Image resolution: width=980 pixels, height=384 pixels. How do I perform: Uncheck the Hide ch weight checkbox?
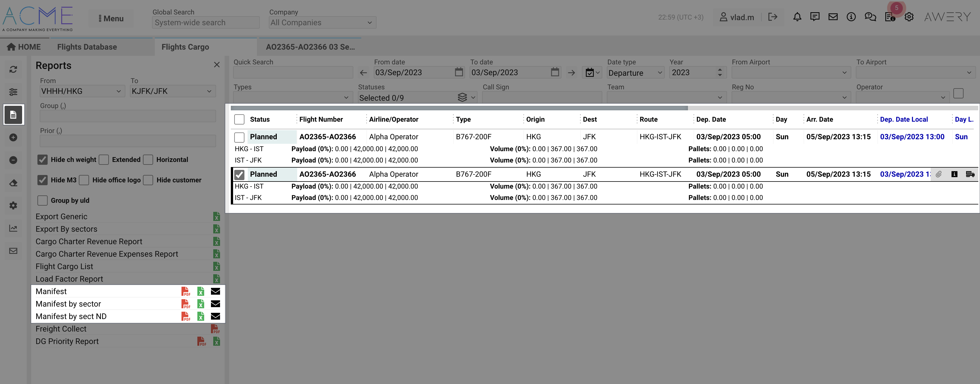43,159
